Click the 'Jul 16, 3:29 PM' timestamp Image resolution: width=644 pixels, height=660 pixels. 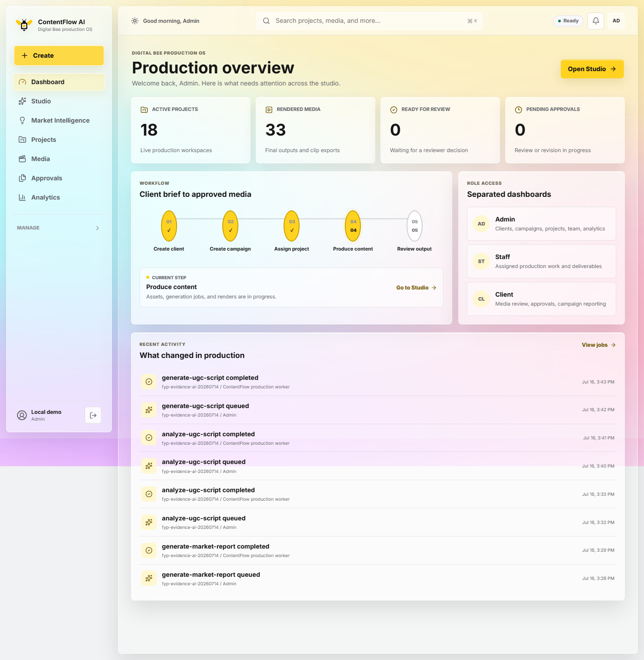tap(598, 550)
